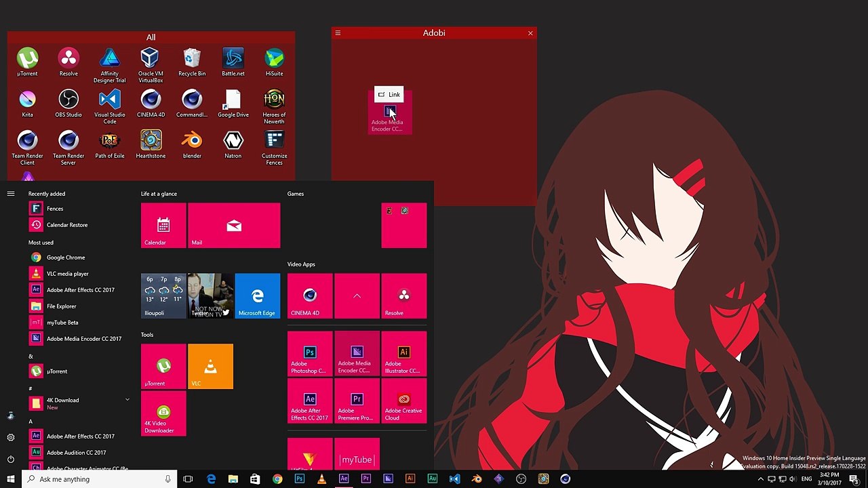Screen dimensions: 868x488
Task: Open File Explorer from Most used list
Action: (79, 306)
